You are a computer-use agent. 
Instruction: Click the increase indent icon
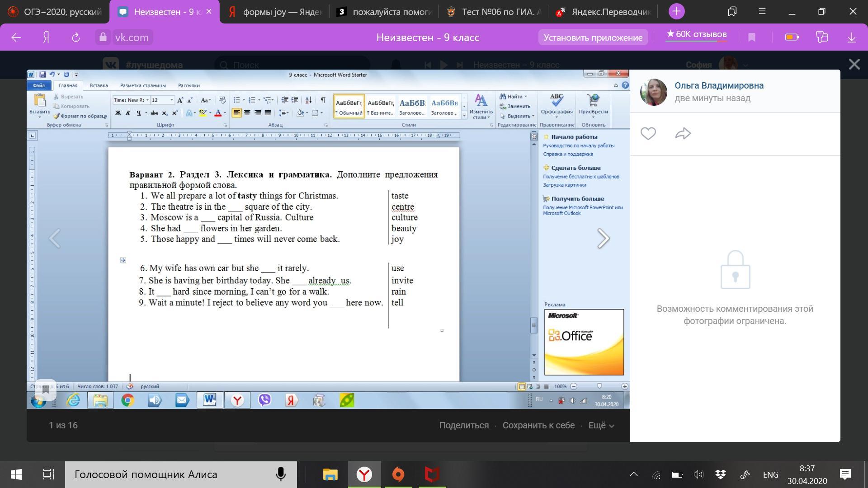click(x=295, y=100)
